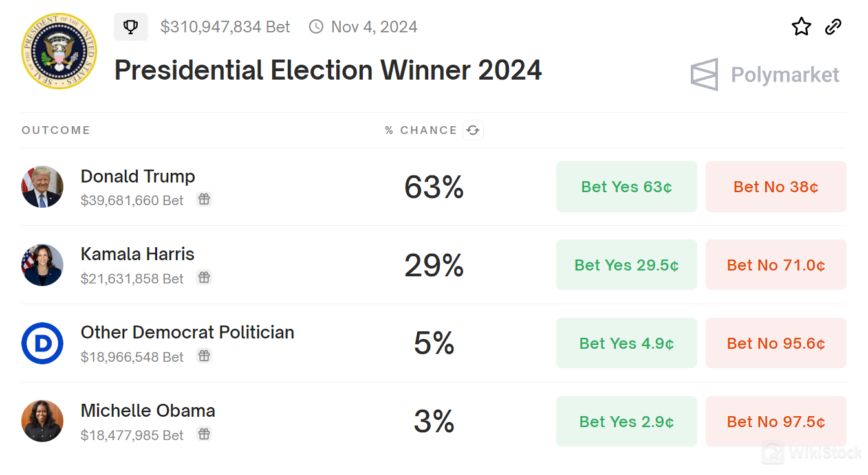Copy market link with chain icon

point(833,27)
